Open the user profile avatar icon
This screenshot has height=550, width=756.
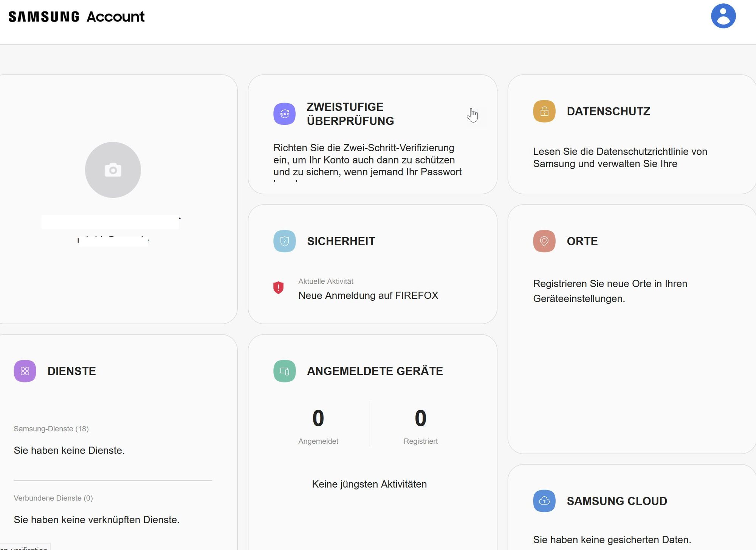(x=723, y=16)
